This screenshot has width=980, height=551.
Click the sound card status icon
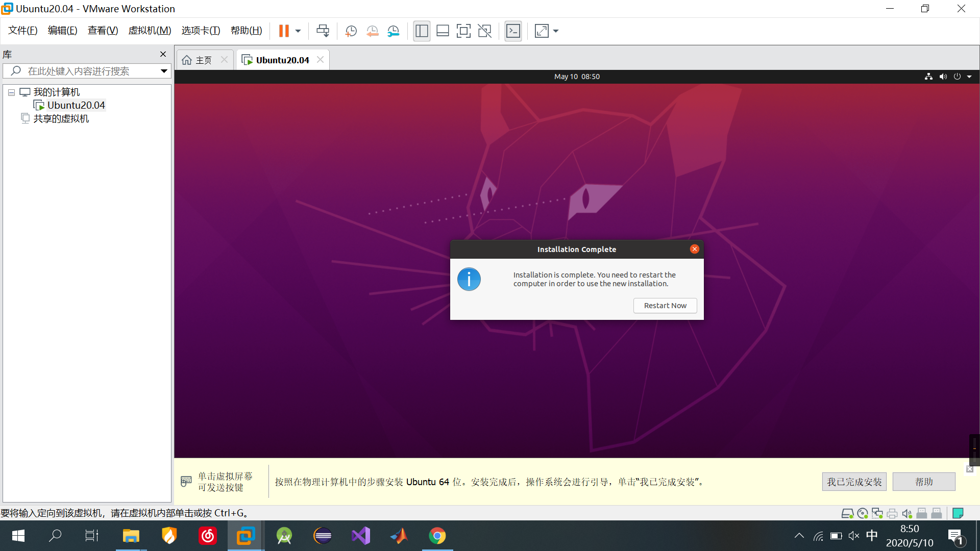click(907, 513)
